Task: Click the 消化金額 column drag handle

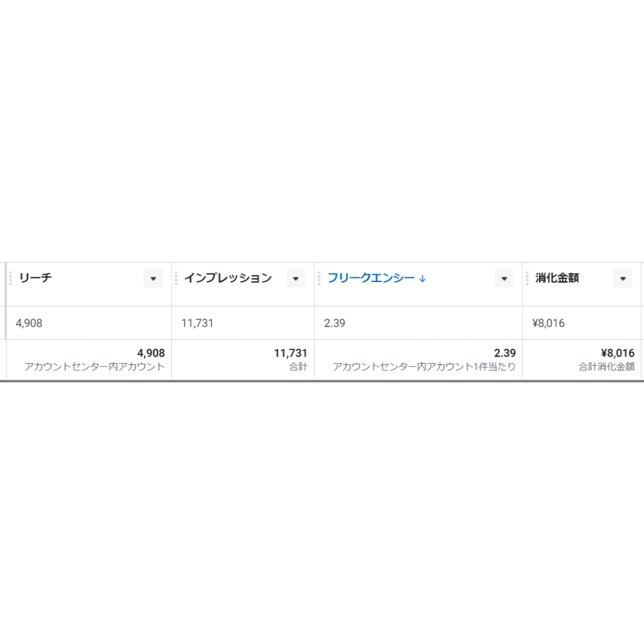Action: click(527, 278)
